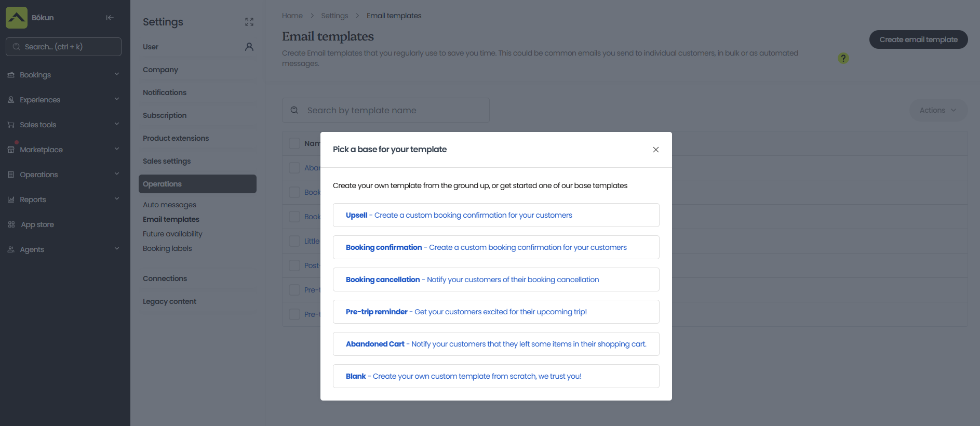
Task: Select Product extensions in Settings menu
Action: 176,138
